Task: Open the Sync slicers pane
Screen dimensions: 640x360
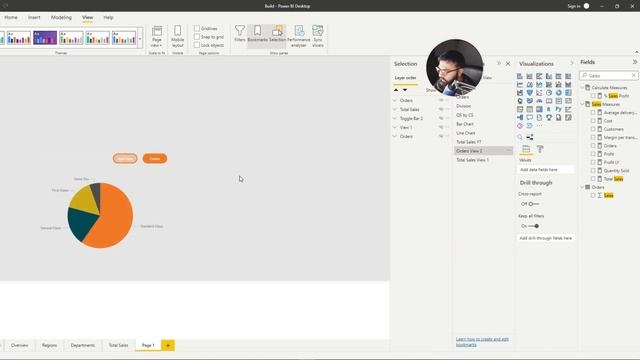Action: click(318, 36)
